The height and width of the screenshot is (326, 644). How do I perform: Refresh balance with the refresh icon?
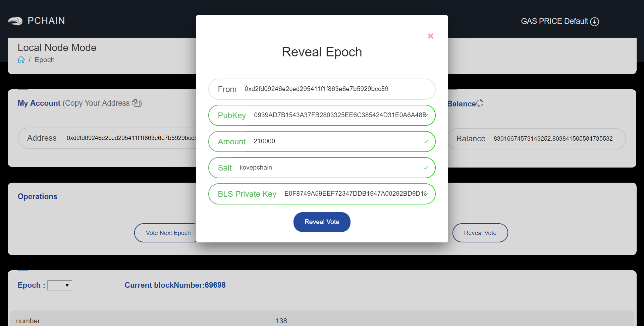tap(480, 103)
